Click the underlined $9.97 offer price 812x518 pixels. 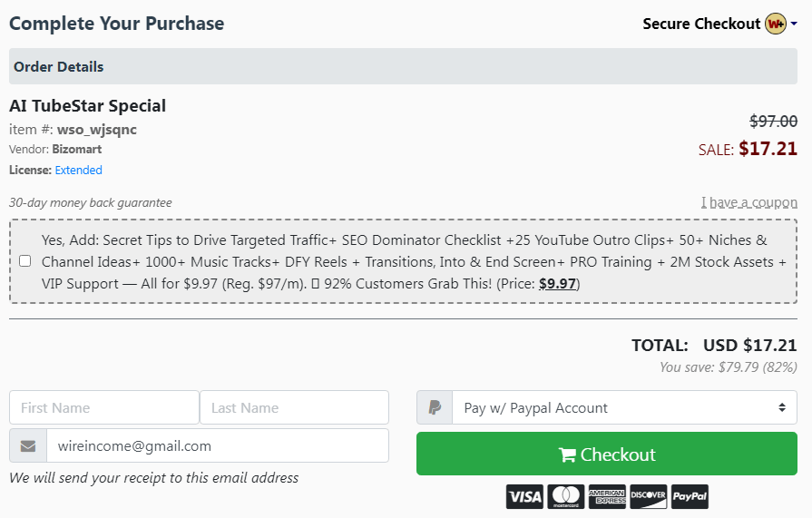pos(557,284)
